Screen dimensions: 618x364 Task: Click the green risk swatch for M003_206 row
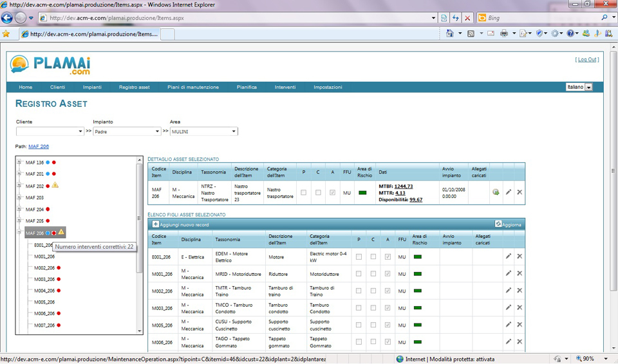pos(418,308)
